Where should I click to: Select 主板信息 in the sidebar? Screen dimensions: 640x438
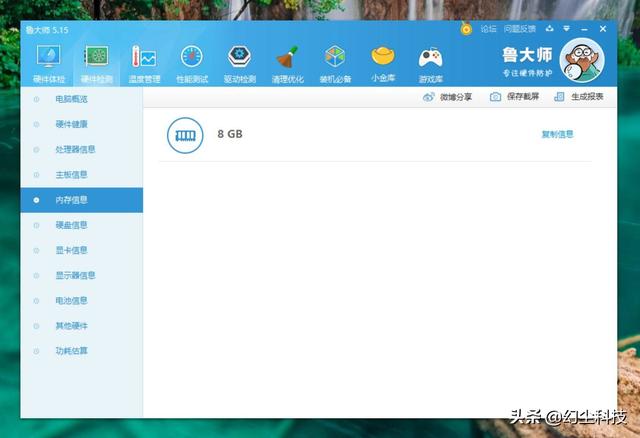82,175
